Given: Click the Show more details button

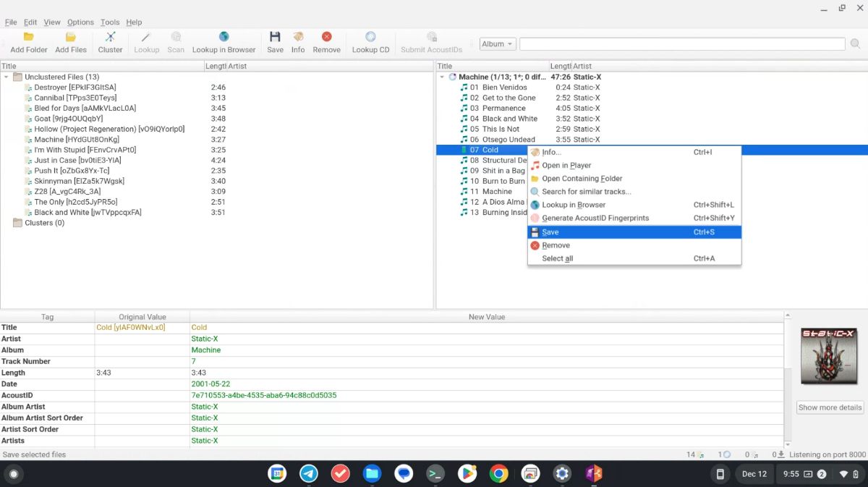Looking at the screenshot, I should (x=829, y=407).
